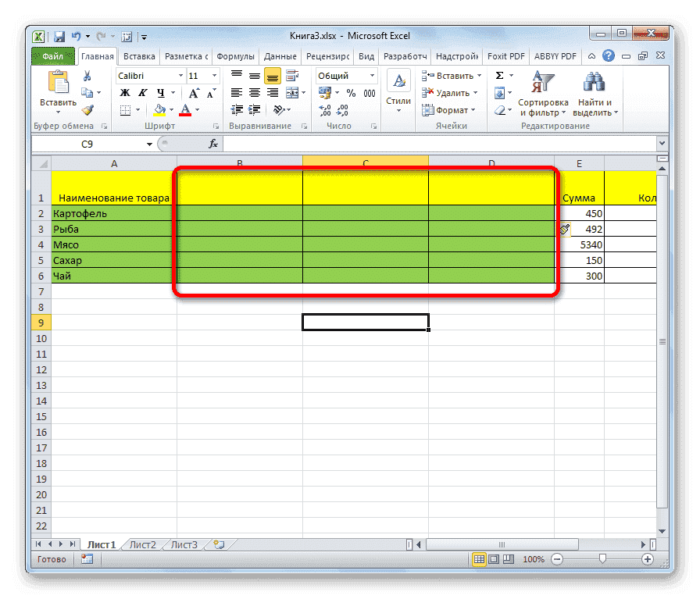Click the zoom in plus control
Image resolution: width=700 pixels, height=599 pixels.
coord(649,559)
